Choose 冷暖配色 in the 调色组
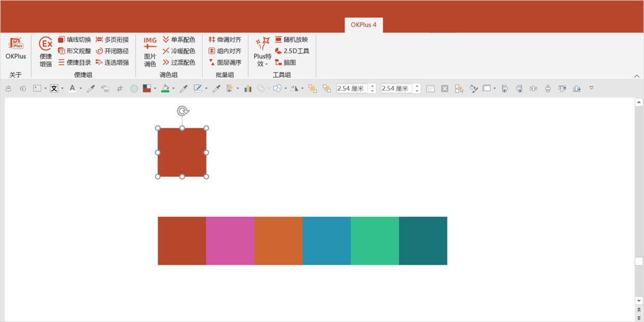This screenshot has width=644, height=322. tap(179, 51)
